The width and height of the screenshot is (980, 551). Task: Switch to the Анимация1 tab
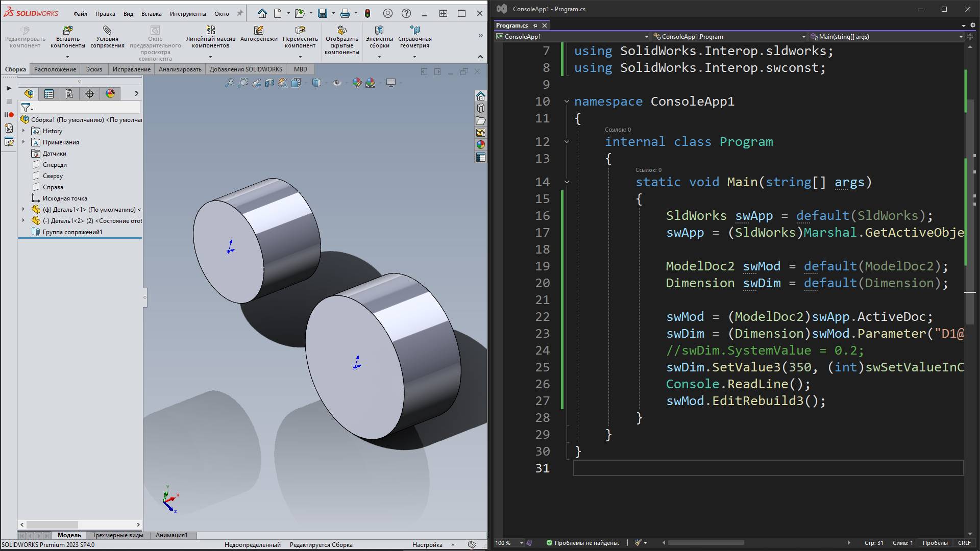click(x=172, y=535)
